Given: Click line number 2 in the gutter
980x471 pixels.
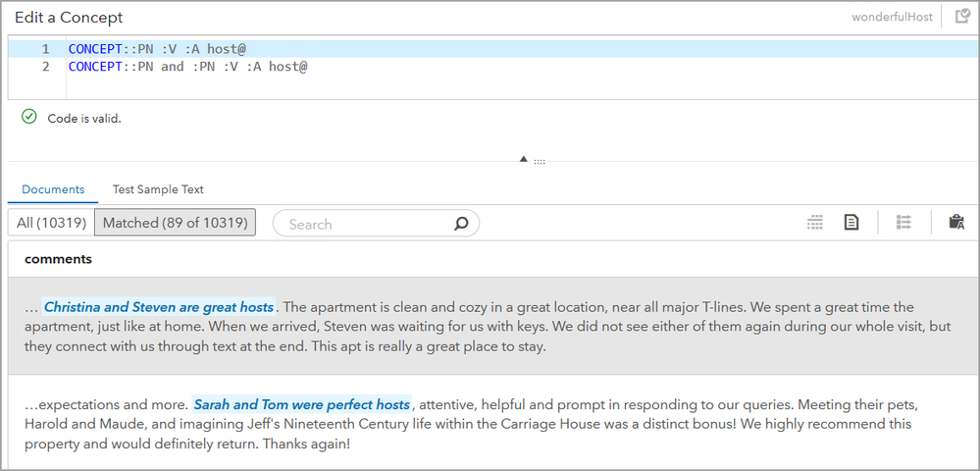Looking at the screenshot, I should [x=45, y=67].
